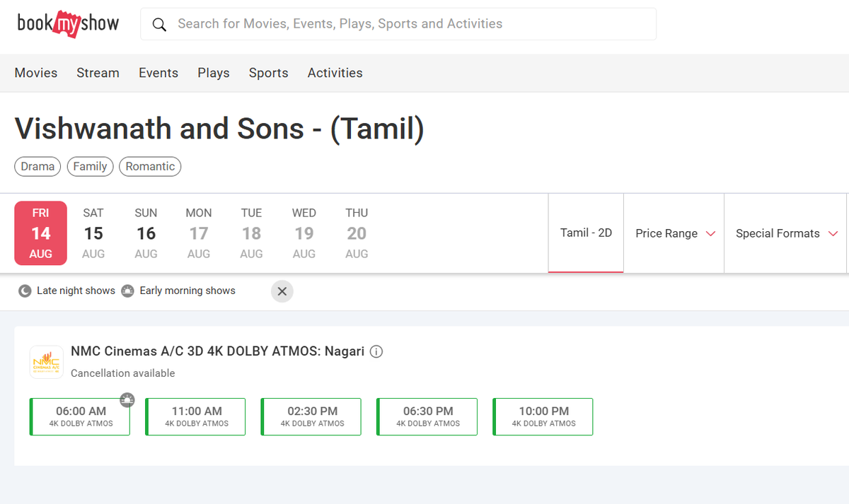Book the 10:00 PM showtime
Screen dimensions: 849x504
coord(543,416)
